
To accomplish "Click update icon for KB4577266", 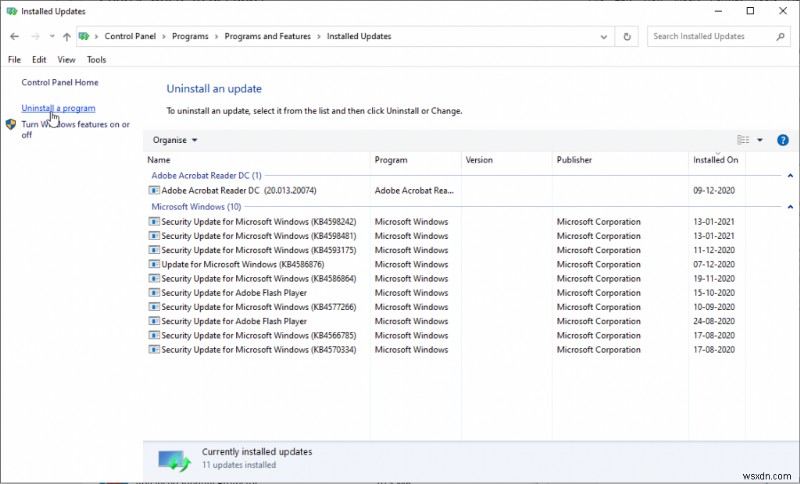I will coord(154,307).
